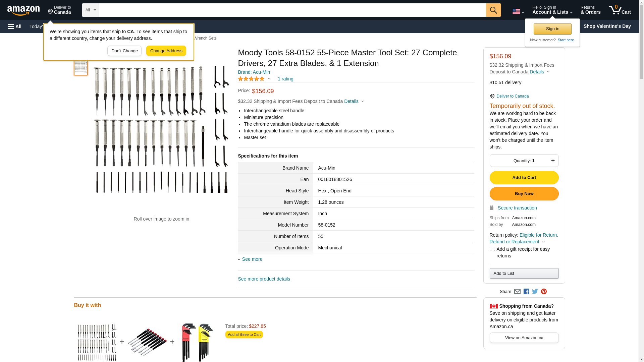Check the gift receipt checkbox
Viewport: 644px width, 362px height.
point(493,249)
